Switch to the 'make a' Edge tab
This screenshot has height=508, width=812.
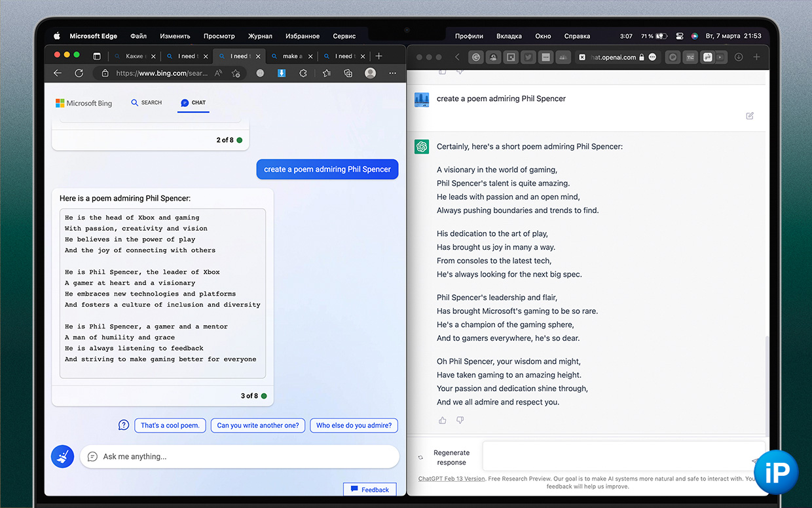click(291, 56)
